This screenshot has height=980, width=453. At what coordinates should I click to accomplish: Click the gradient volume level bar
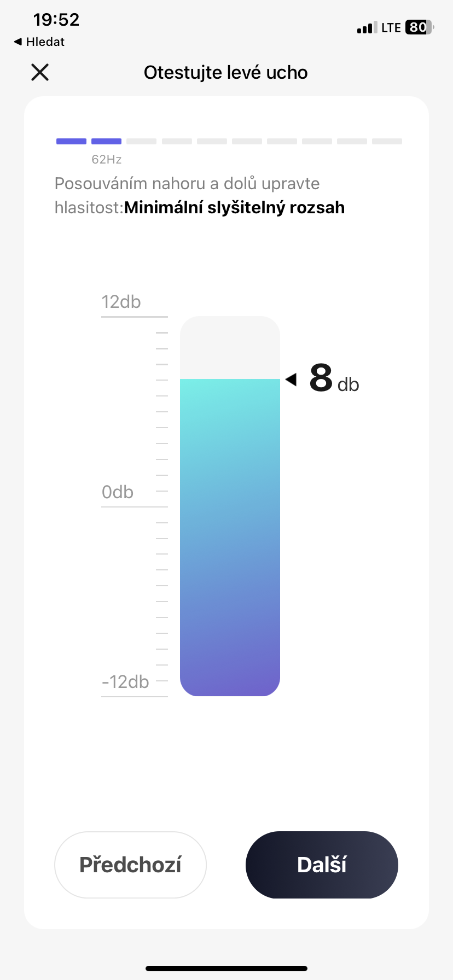point(230,536)
